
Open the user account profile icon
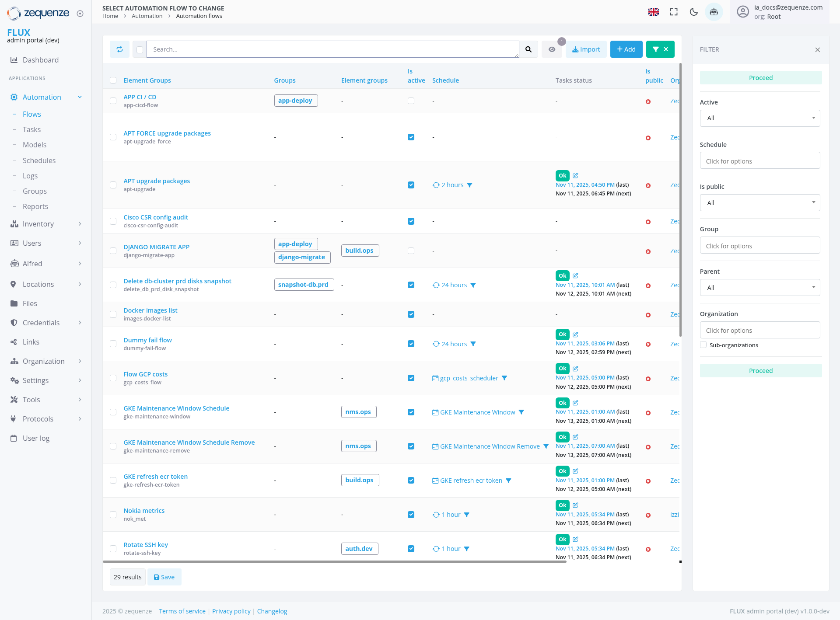pos(743,12)
